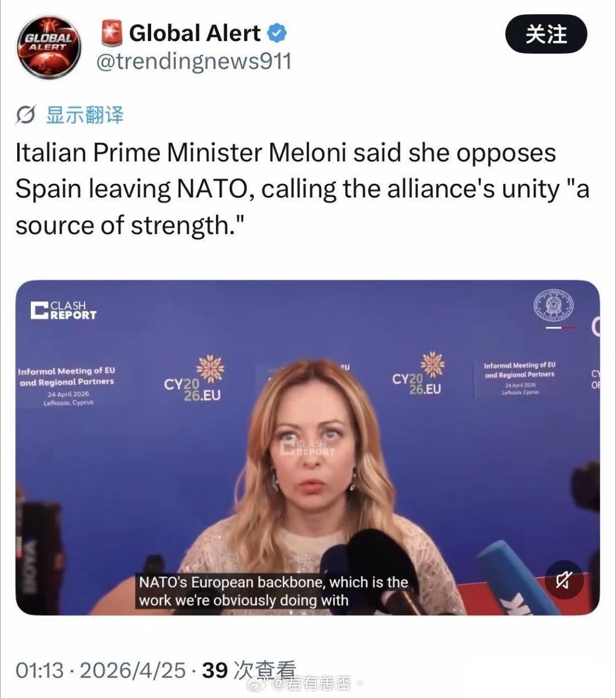Open the @trendingnews911 handle
Screen dimensions: 616x698
pos(193,62)
